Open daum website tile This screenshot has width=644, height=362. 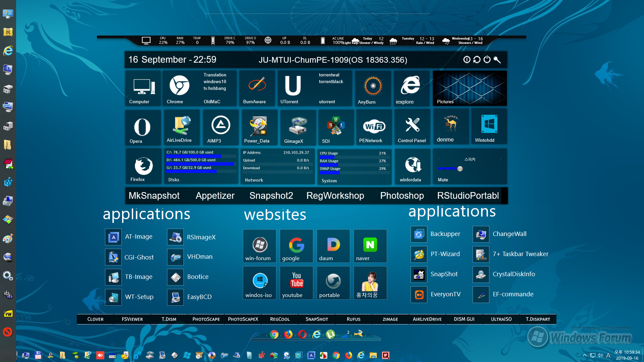[333, 246]
